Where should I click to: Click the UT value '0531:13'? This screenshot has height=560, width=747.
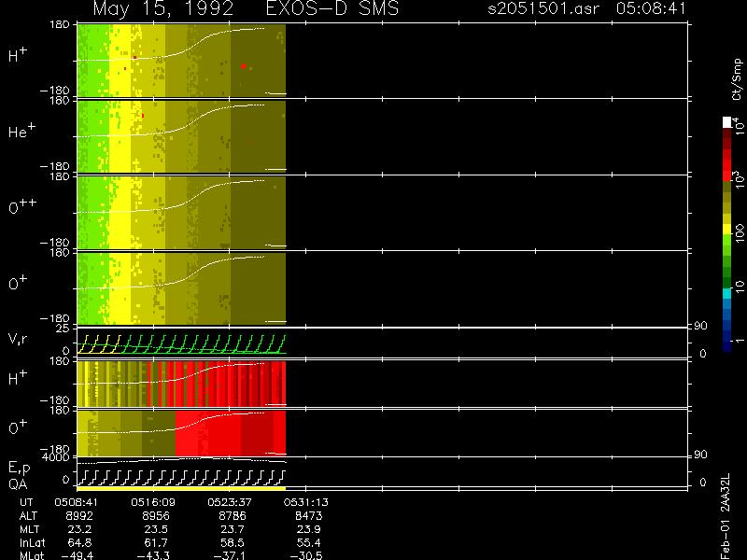(306, 502)
